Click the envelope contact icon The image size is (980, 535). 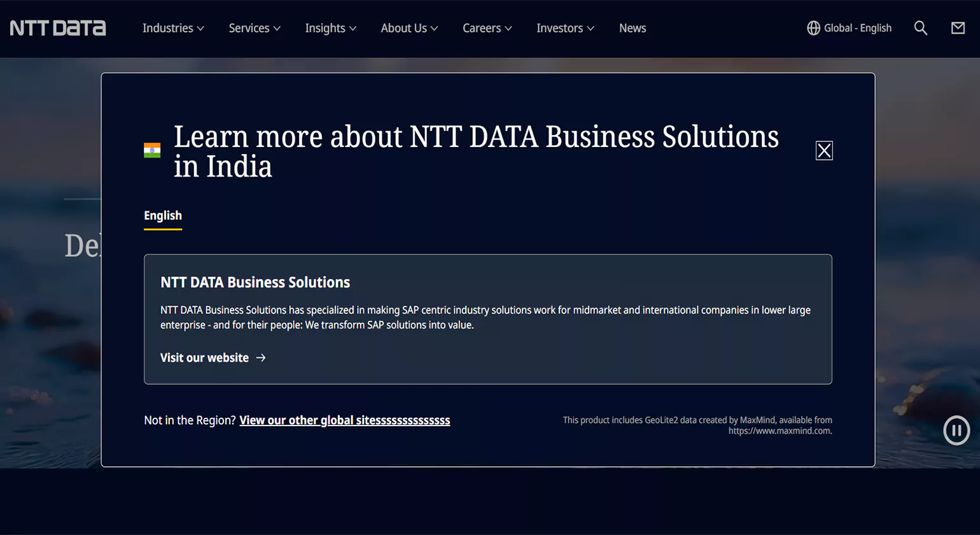point(958,28)
